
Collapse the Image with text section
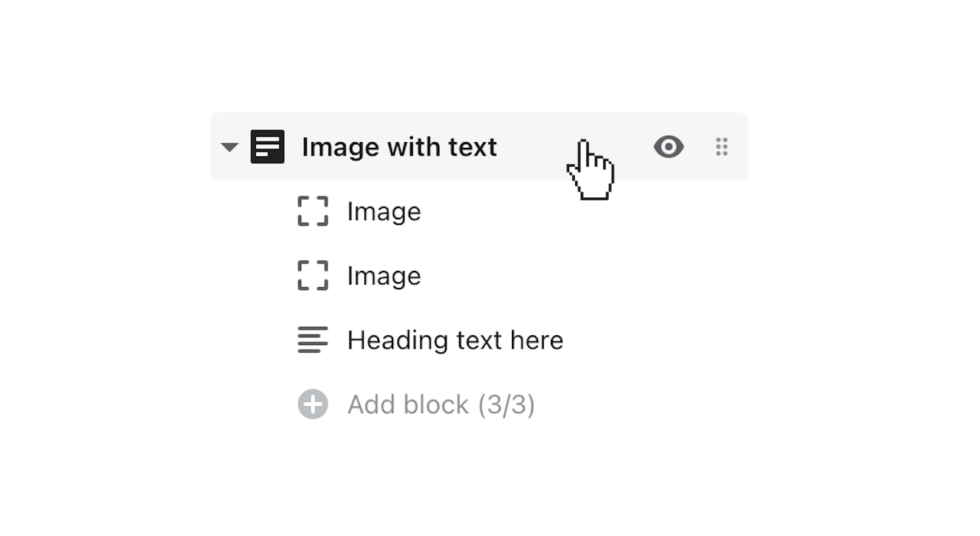click(229, 147)
